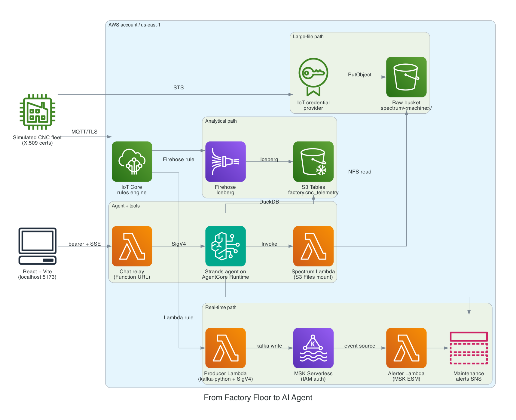The height and width of the screenshot is (420, 516).
Task: Click the Raw bucket S3 icon
Action: tap(406, 77)
